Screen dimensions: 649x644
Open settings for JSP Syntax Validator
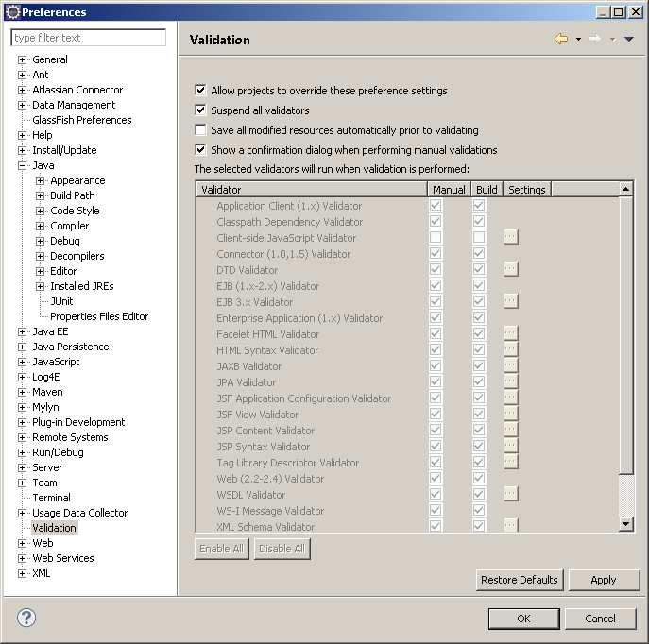511,446
